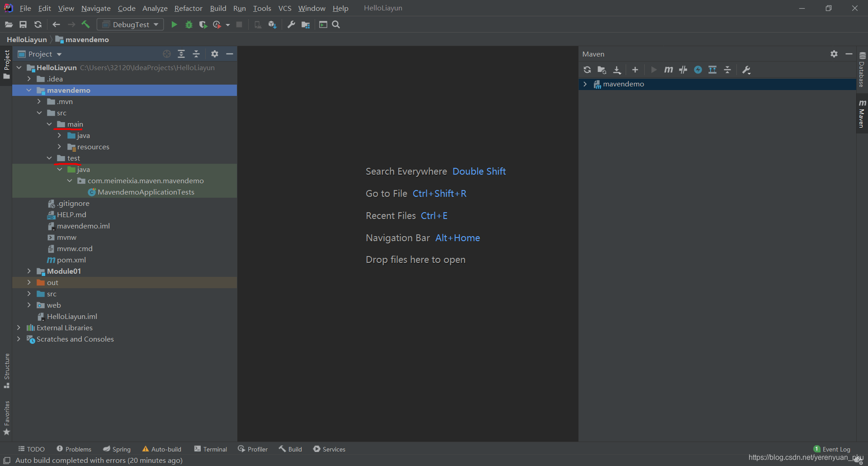Open the Refactor menu
This screenshot has height=466, width=868.
pyautogui.click(x=189, y=8)
